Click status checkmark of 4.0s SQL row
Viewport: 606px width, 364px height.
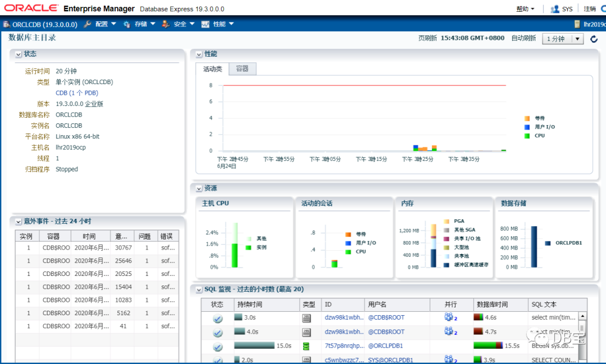(x=218, y=333)
